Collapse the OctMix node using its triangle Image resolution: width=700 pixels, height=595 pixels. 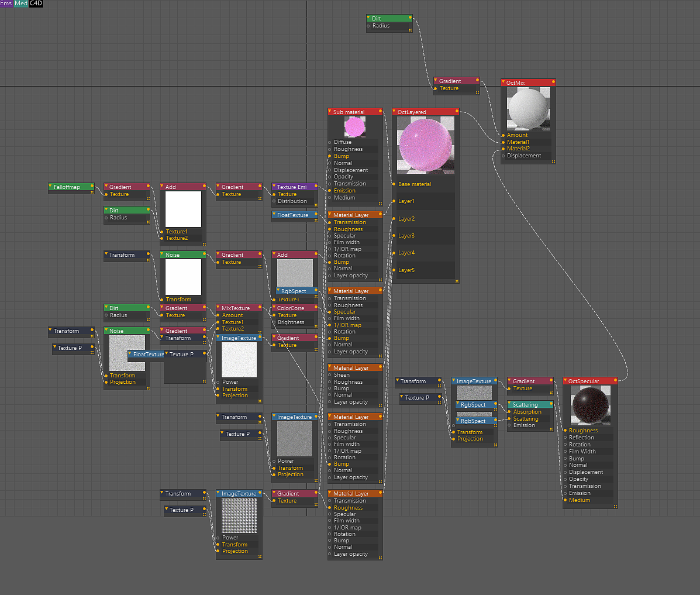pyautogui.click(x=503, y=82)
